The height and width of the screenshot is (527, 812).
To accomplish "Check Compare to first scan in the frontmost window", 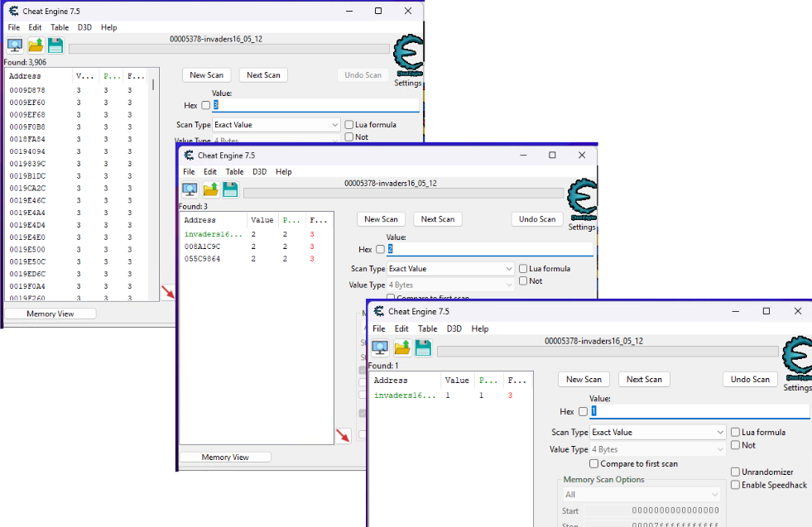I will click(593, 464).
